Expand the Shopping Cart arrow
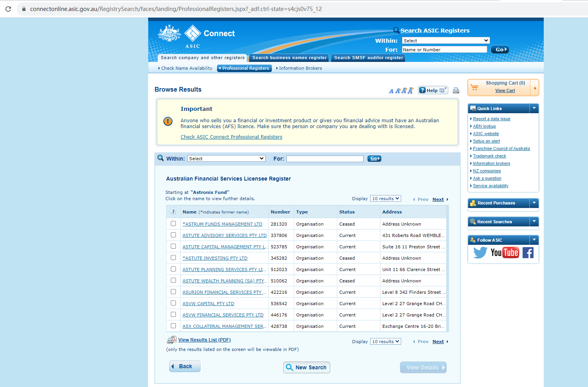588x387 pixels. tap(535, 88)
